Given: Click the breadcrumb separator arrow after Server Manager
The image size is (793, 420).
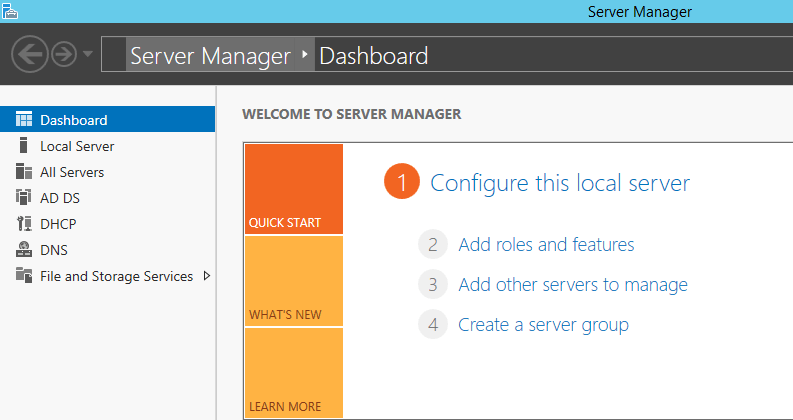Looking at the screenshot, I should pyautogui.click(x=304, y=54).
